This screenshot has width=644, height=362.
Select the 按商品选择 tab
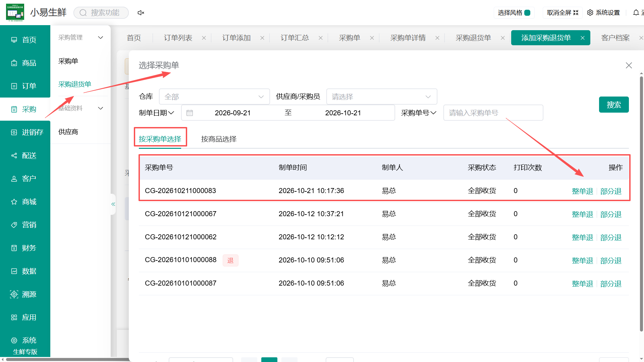click(x=219, y=139)
